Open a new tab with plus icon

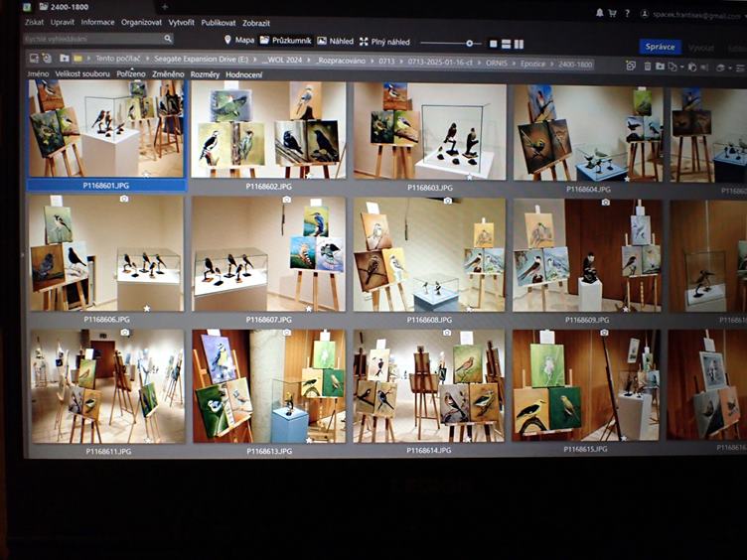click(164, 7)
